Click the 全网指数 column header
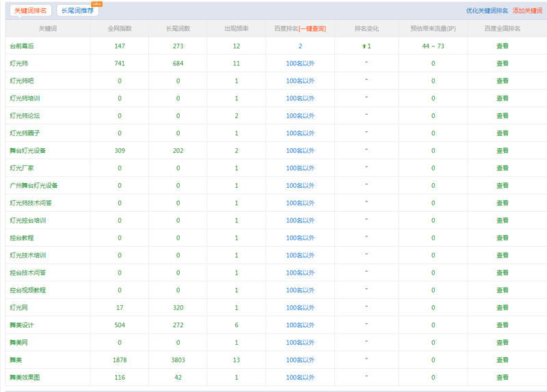The image size is (547, 392). click(120, 29)
